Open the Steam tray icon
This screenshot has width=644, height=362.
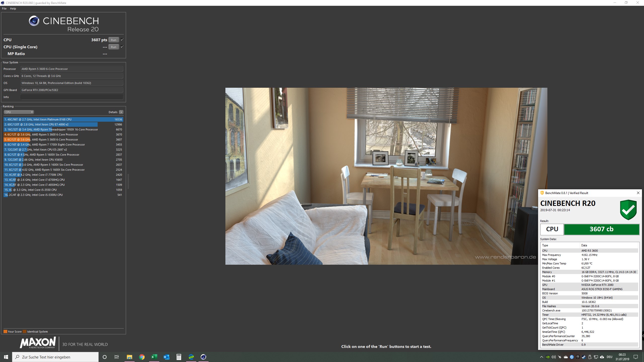tap(584, 357)
